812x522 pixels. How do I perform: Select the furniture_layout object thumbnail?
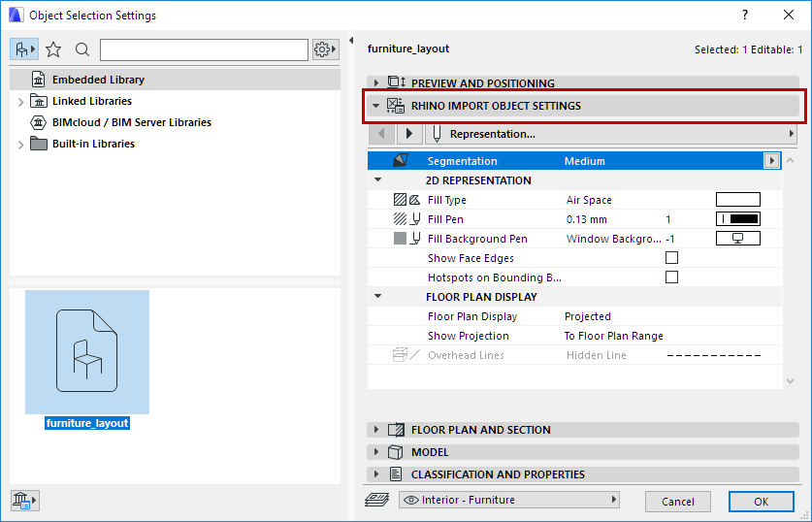pyautogui.click(x=87, y=351)
